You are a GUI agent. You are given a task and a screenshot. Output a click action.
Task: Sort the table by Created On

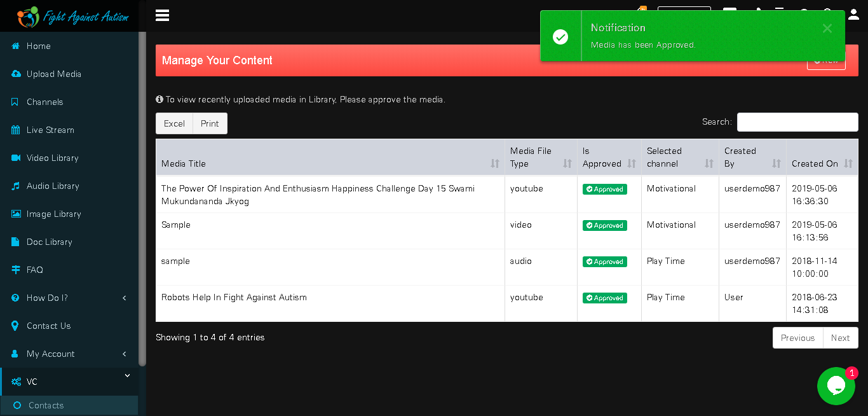[x=822, y=157]
